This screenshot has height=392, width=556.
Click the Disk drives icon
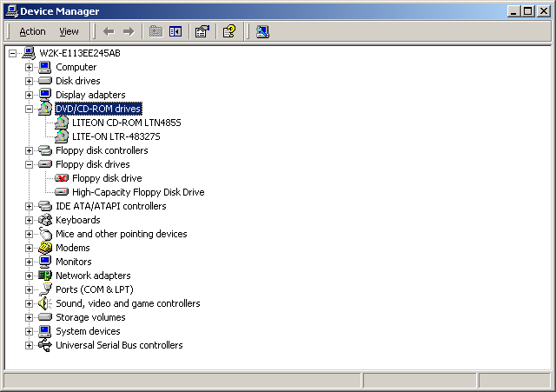tap(44, 81)
